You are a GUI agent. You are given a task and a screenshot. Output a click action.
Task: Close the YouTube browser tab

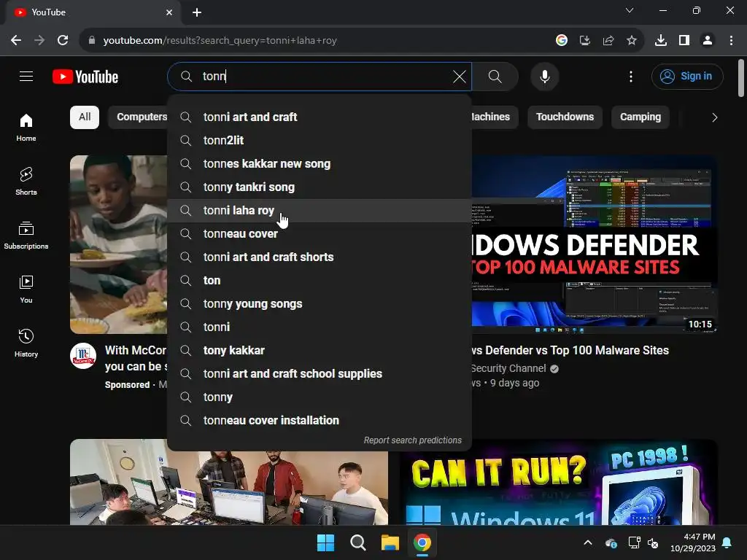pos(169,12)
